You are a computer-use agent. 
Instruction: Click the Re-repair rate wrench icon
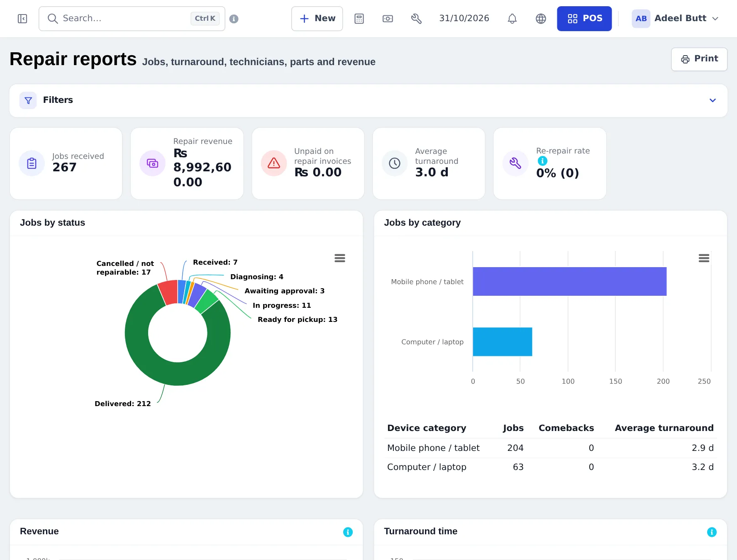pos(515,163)
